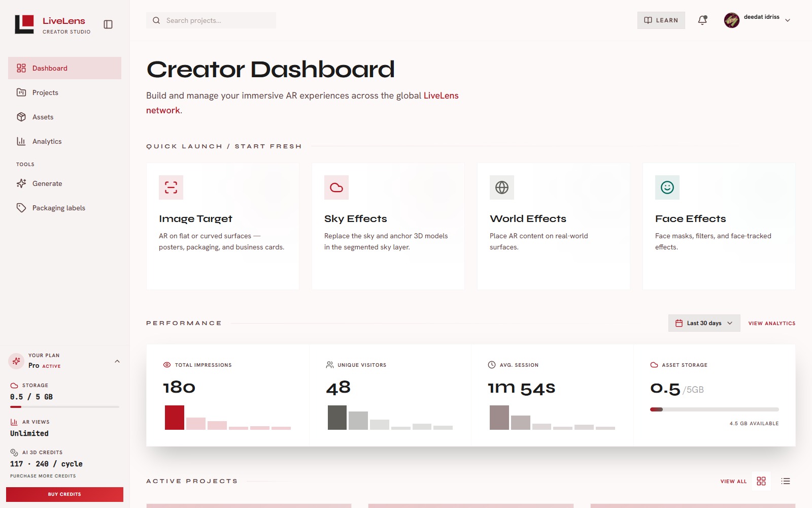Open the Generate tool
Screen dimensions: 812x508
pos(64,183)
